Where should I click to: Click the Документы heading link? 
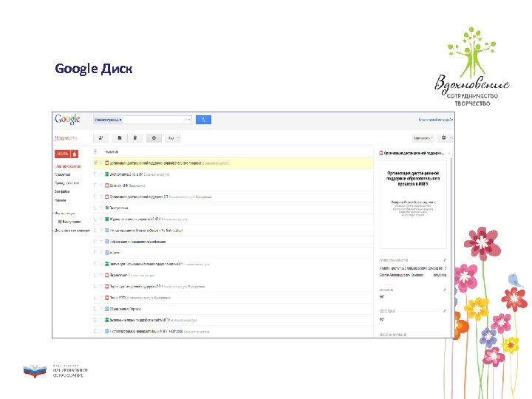(66, 138)
